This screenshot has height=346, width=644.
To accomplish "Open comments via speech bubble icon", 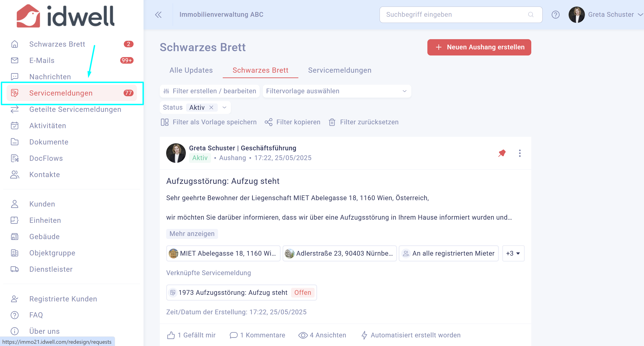I will (234, 335).
